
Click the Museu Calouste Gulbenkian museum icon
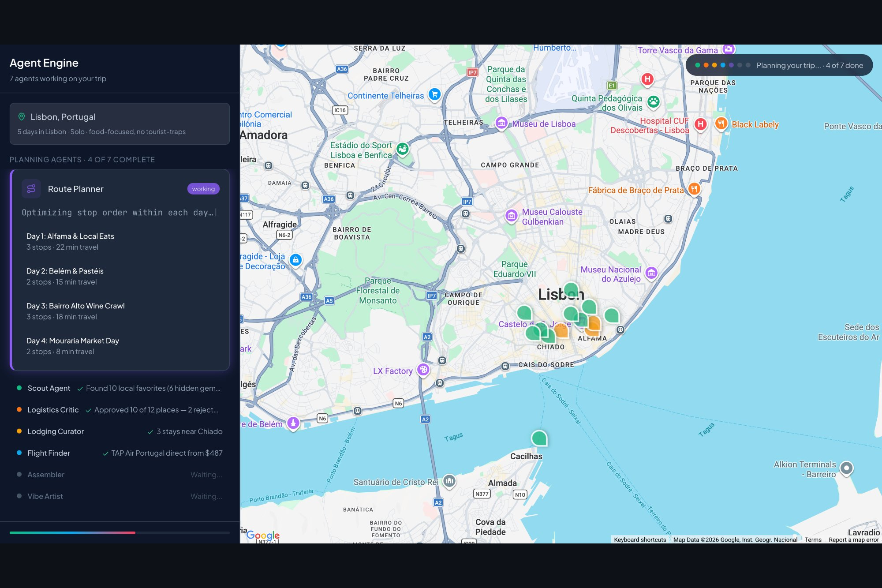(511, 216)
